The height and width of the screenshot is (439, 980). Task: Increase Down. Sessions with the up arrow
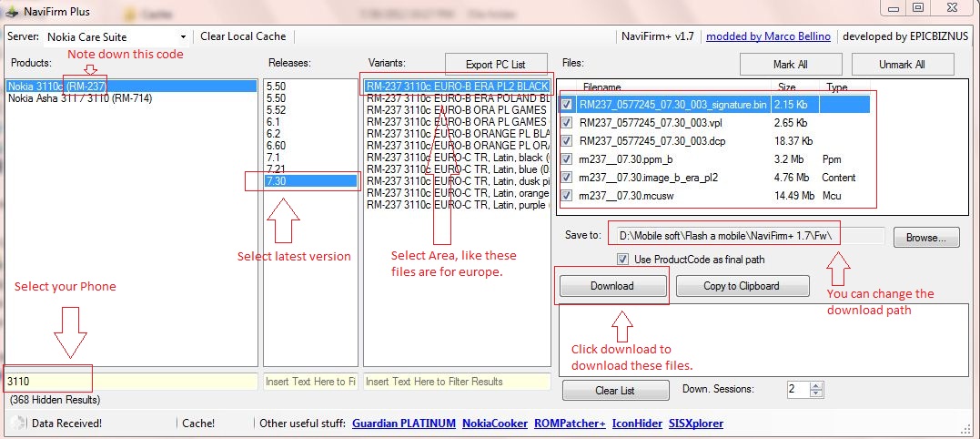816,385
